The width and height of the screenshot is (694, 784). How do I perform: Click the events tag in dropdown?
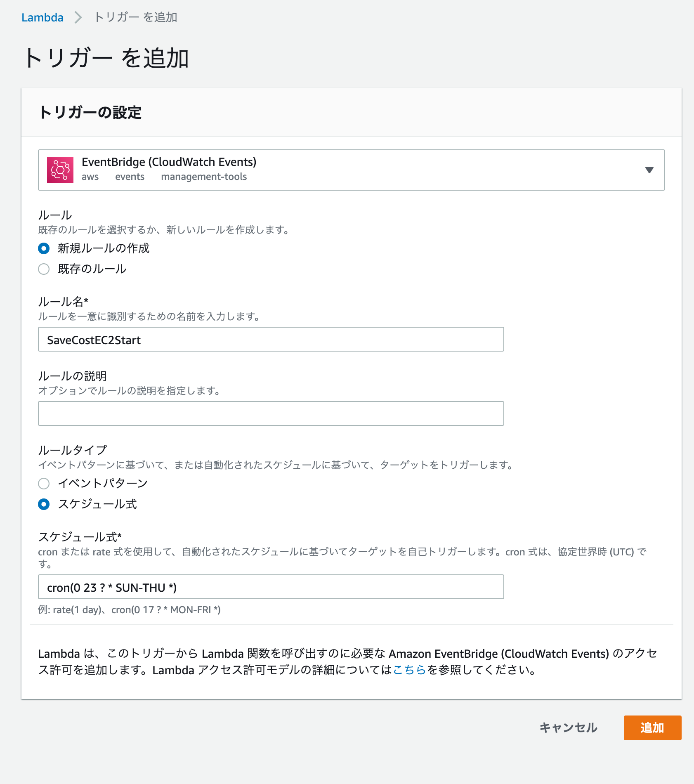click(130, 177)
